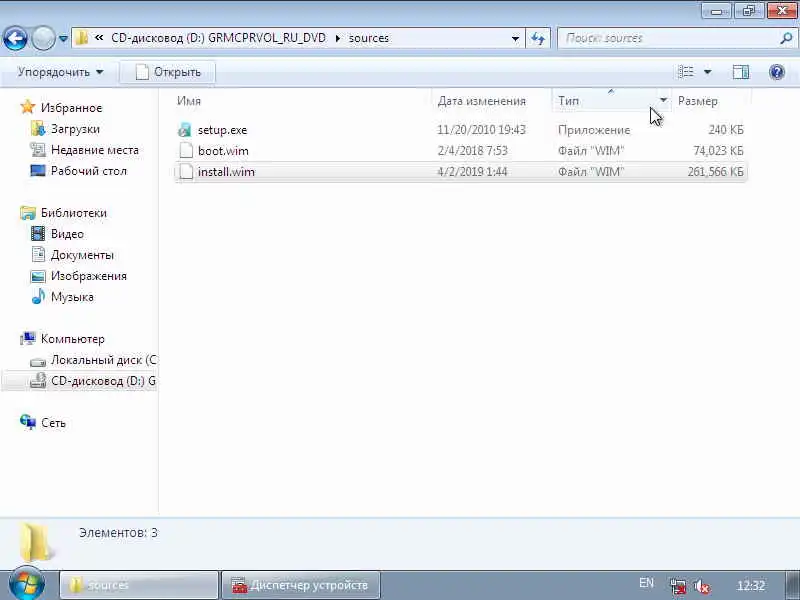This screenshot has width=800, height=600.
Task: Open Недавние места in the sidebar
Action: pyautogui.click(x=94, y=150)
